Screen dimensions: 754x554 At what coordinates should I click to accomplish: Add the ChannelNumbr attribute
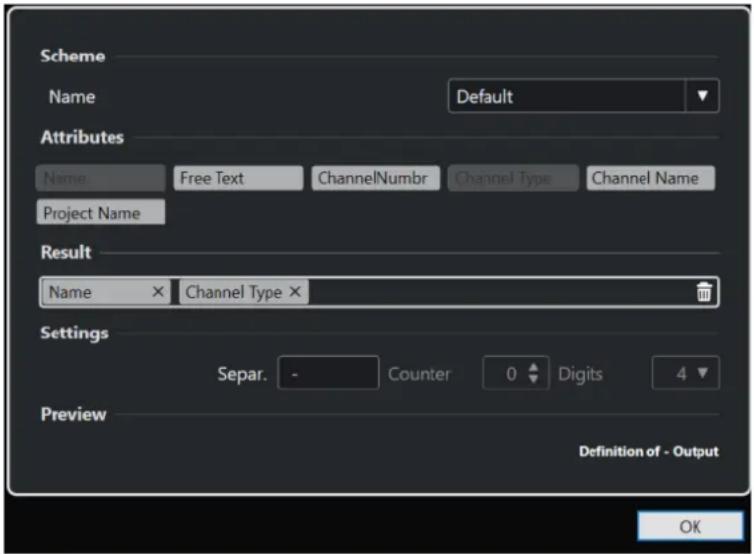[376, 178]
